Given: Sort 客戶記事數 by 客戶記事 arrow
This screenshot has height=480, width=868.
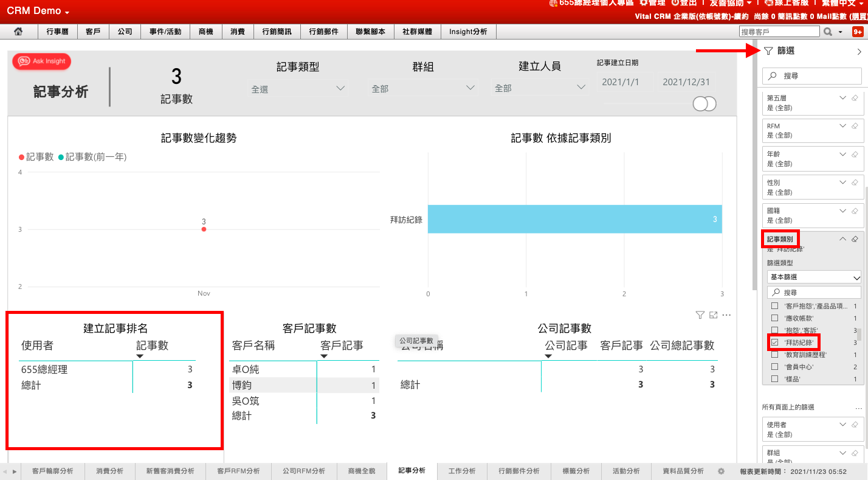Looking at the screenshot, I should tap(324, 356).
